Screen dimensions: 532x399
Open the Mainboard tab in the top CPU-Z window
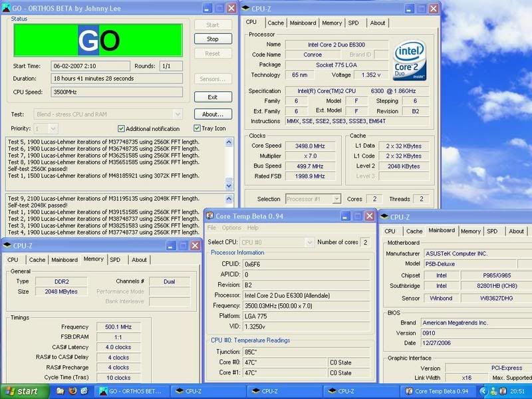point(303,23)
